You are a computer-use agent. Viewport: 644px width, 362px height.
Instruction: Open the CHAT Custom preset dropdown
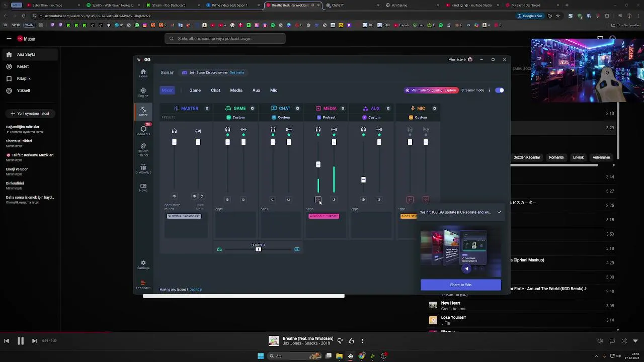point(281,118)
